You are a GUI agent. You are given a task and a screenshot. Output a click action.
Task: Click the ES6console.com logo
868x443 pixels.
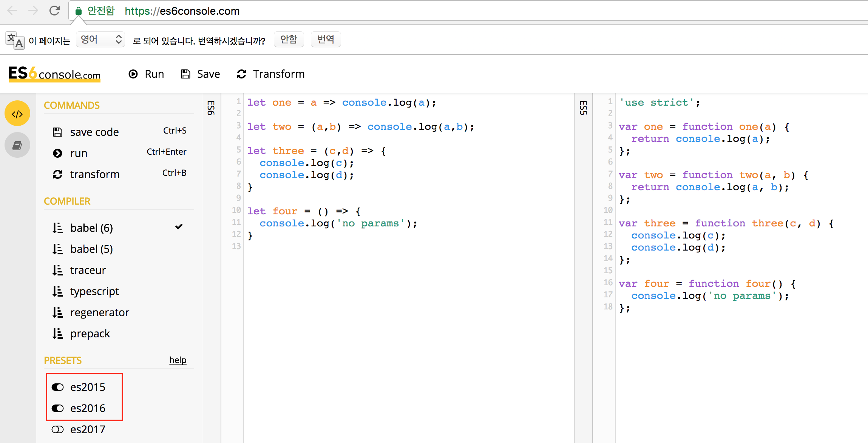pyautogui.click(x=54, y=74)
